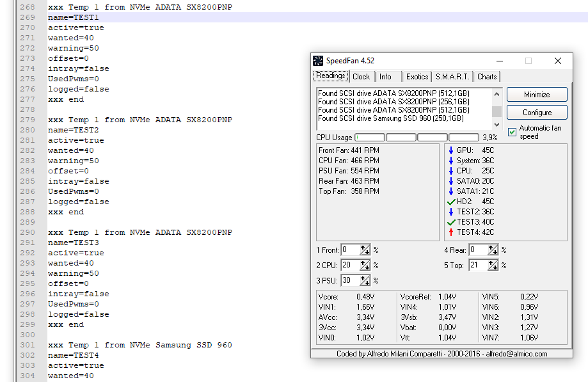Click the Rear Fan 463 RPM reading
Image resolution: width=588 pixels, height=382 pixels.
(x=349, y=181)
